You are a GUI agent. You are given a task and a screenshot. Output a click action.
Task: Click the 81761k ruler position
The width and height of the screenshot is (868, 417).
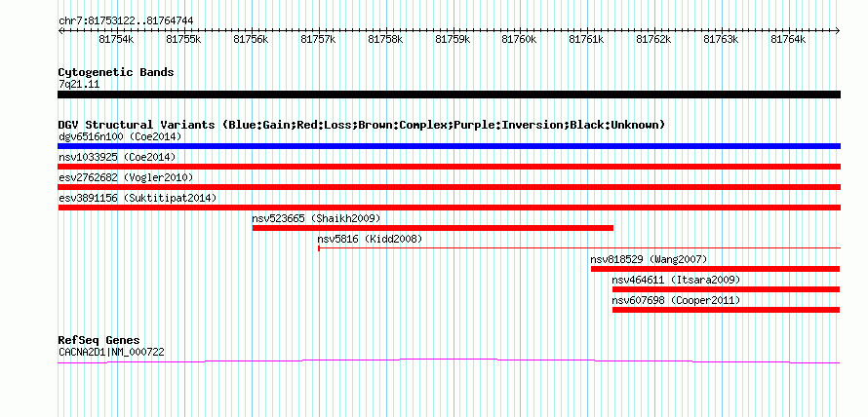587,39
